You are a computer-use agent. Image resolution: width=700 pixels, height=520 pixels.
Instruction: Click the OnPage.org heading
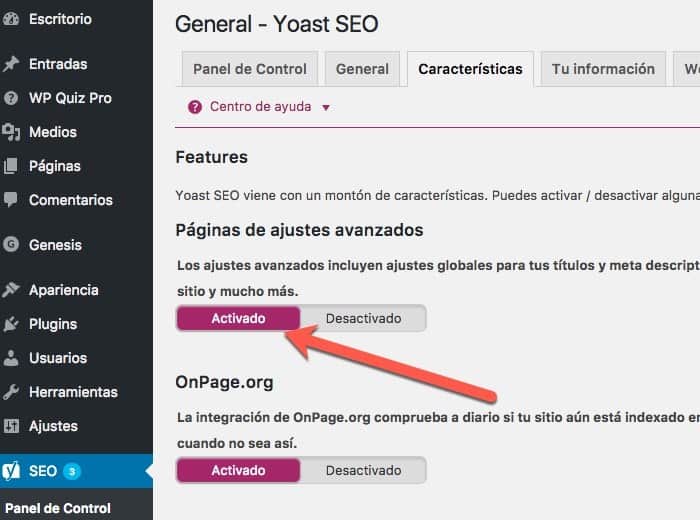tap(224, 383)
